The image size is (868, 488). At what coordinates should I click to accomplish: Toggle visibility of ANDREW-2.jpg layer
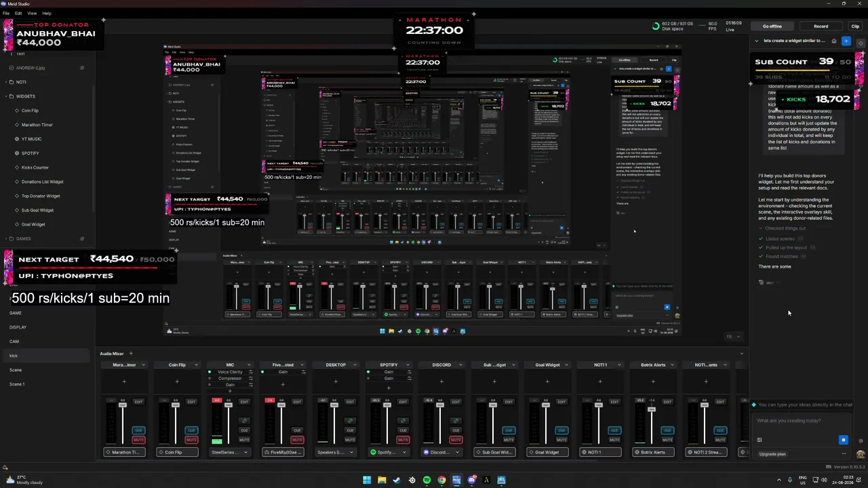82,68
